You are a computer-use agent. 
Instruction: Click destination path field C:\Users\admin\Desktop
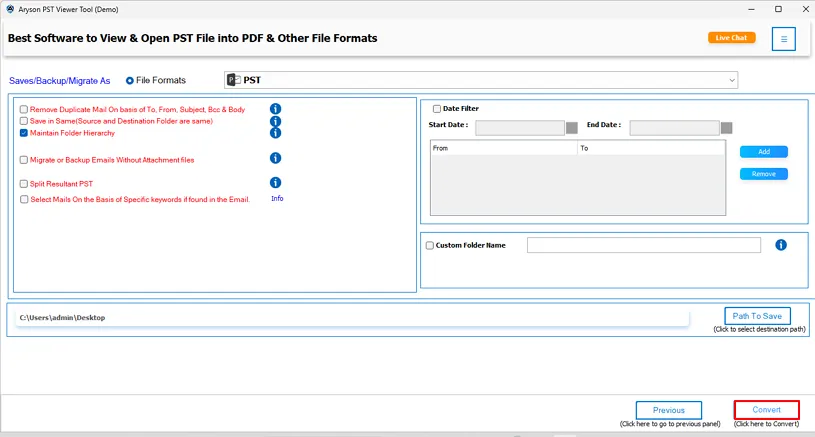tap(352, 317)
